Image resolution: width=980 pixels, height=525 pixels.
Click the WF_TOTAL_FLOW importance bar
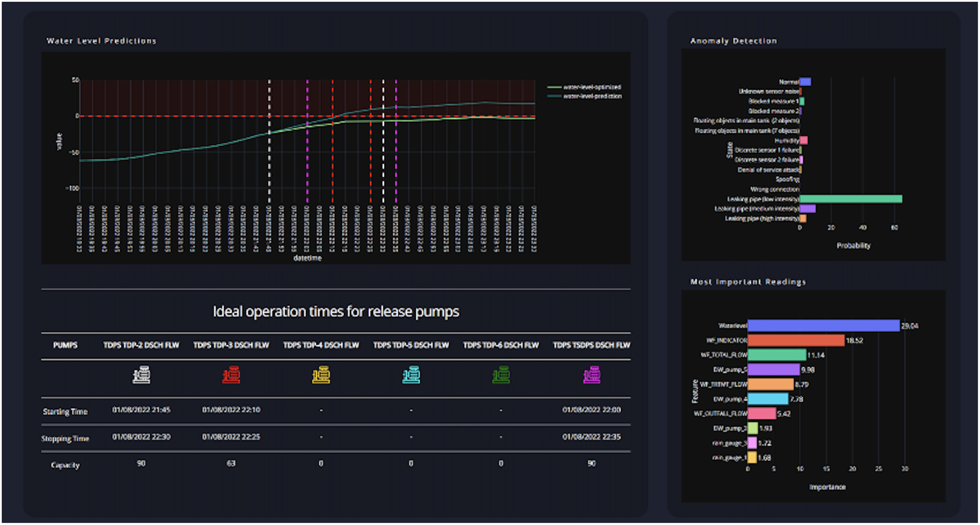point(776,355)
